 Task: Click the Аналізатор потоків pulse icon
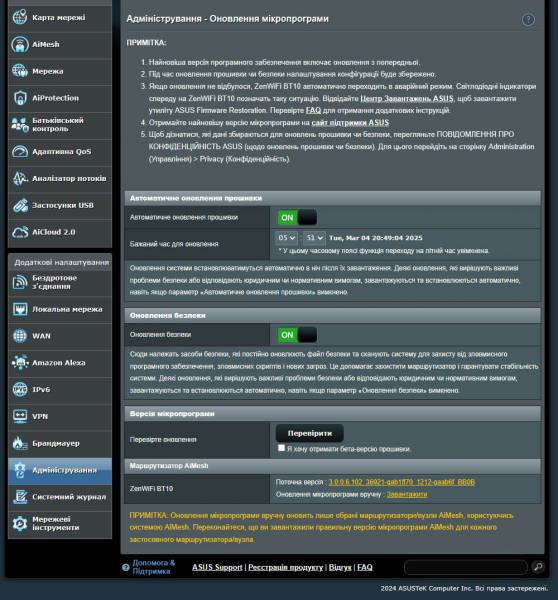point(20,178)
